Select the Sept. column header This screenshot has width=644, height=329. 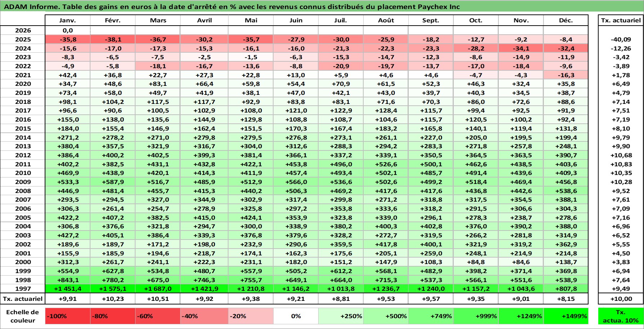(431, 21)
